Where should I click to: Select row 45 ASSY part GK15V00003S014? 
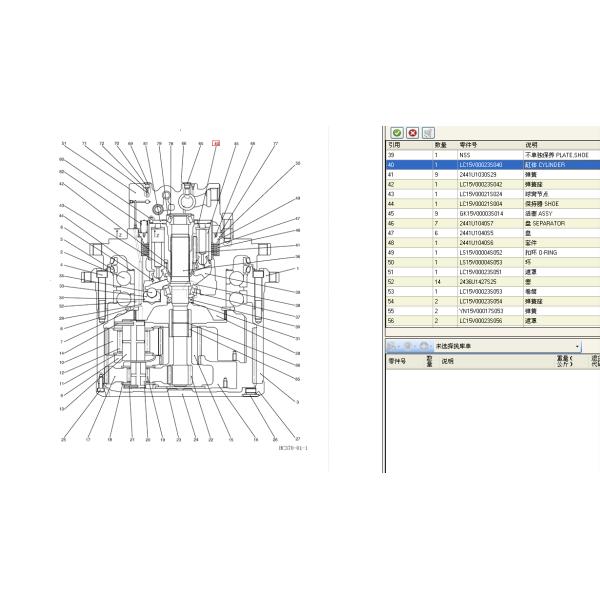coord(490,214)
